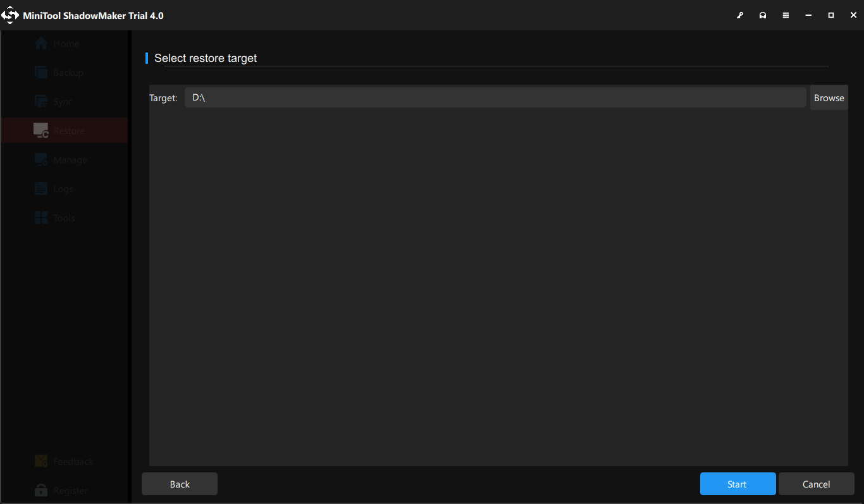This screenshot has height=504, width=864.
Task: Click the Backup icon in the sidebar
Action: click(x=41, y=73)
